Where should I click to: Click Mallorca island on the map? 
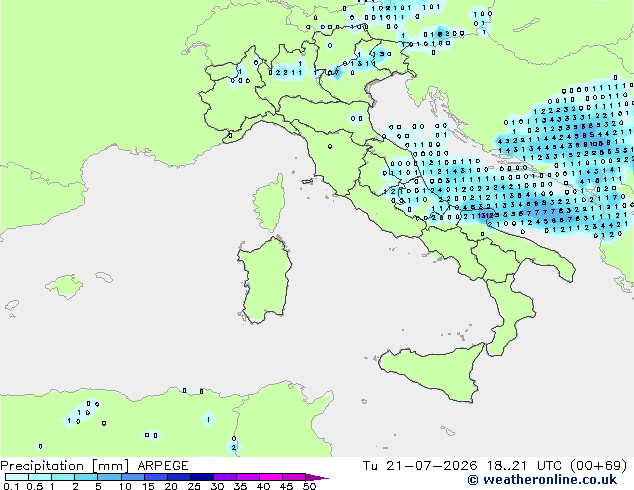(64, 285)
